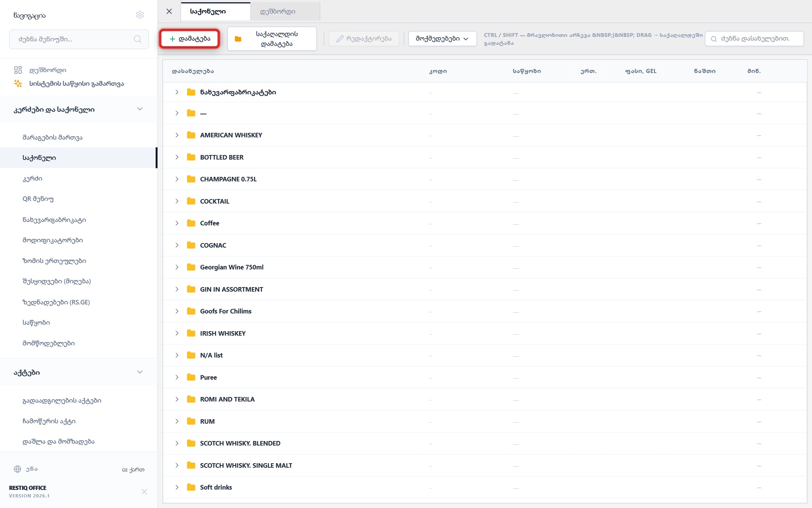Click the folder icon of Soft drinks row

pyautogui.click(x=191, y=487)
